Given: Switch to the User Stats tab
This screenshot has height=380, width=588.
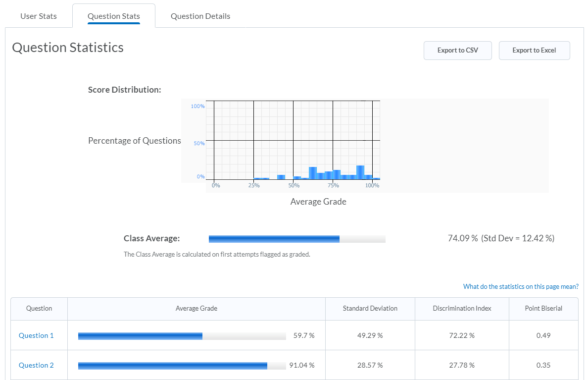Looking at the screenshot, I should click(39, 16).
